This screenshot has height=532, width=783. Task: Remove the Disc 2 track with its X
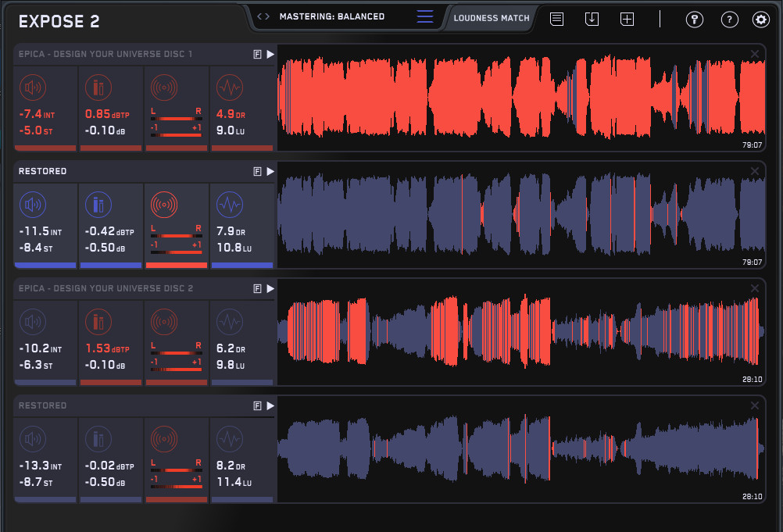755,288
